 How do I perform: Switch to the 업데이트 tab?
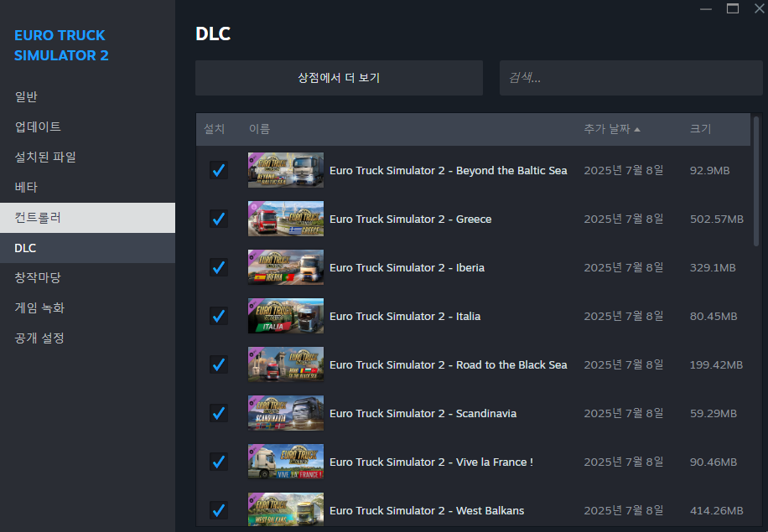[x=88, y=127]
